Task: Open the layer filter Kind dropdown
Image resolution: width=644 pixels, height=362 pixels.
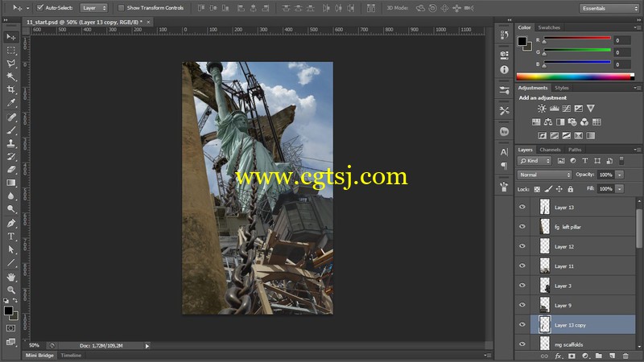Action: point(535,161)
